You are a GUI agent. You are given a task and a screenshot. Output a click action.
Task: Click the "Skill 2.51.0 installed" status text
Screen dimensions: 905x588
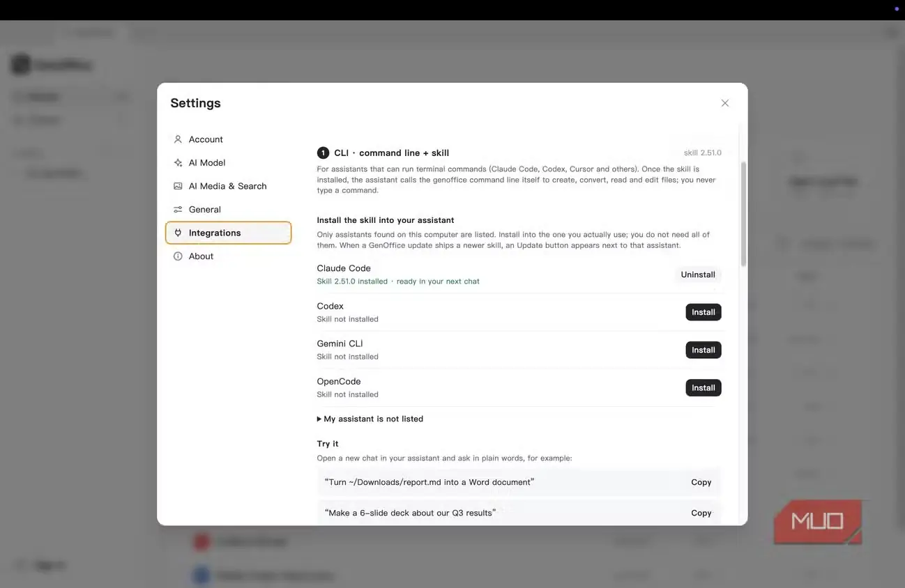tap(352, 281)
